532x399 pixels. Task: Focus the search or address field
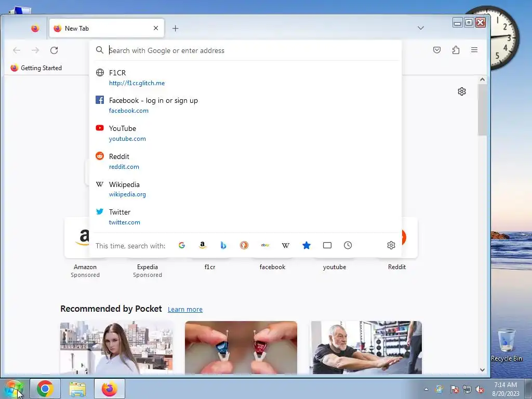coord(246,50)
